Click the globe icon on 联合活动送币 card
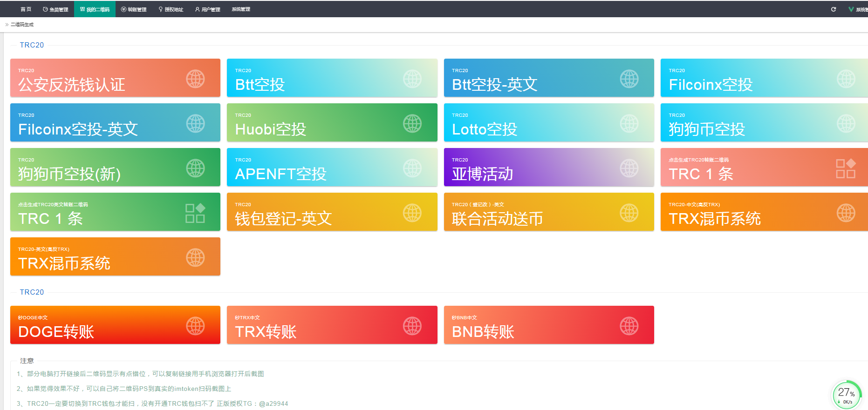868x410 pixels. click(x=629, y=213)
